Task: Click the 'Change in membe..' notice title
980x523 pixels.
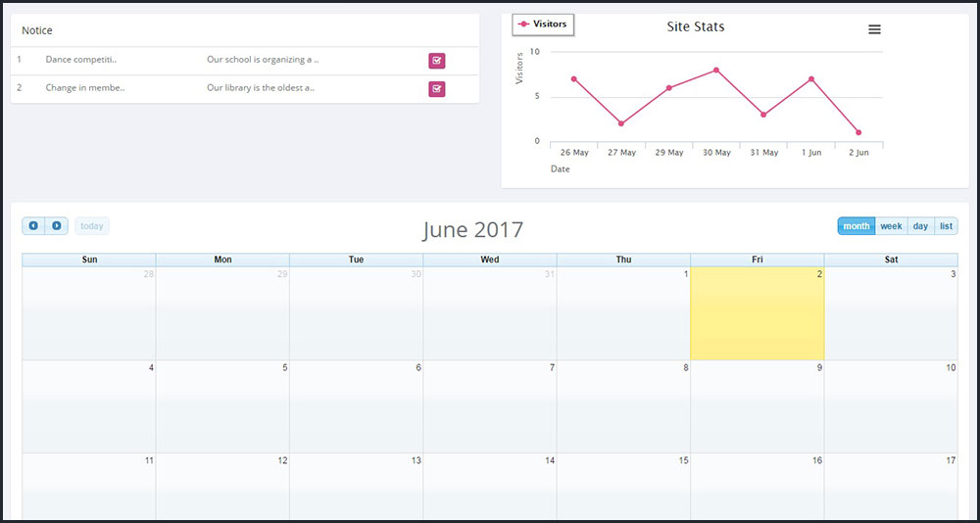Action: [85, 88]
